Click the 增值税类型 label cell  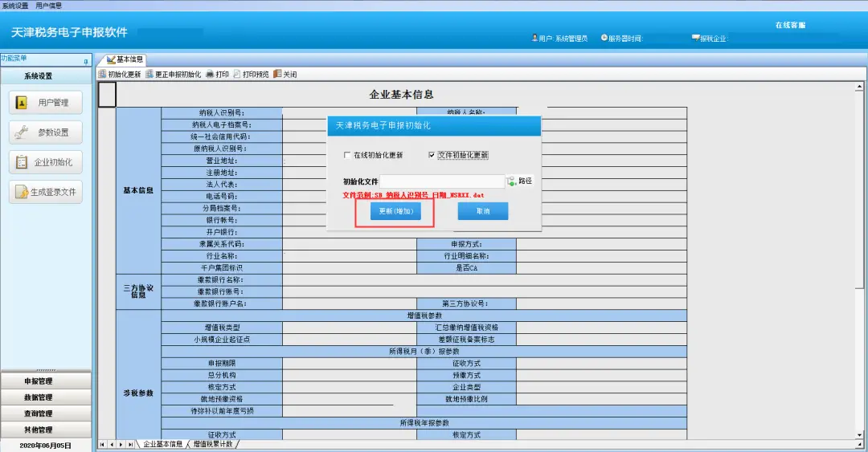pos(222,328)
